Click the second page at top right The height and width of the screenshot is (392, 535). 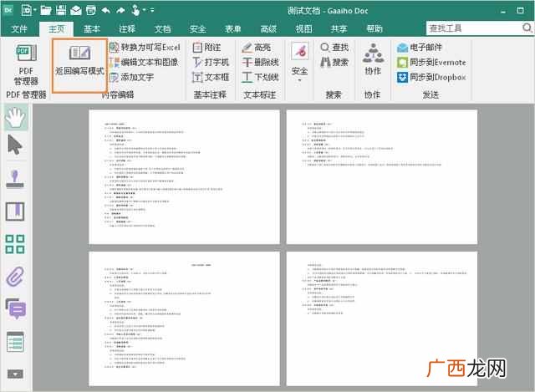click(382, 177)
